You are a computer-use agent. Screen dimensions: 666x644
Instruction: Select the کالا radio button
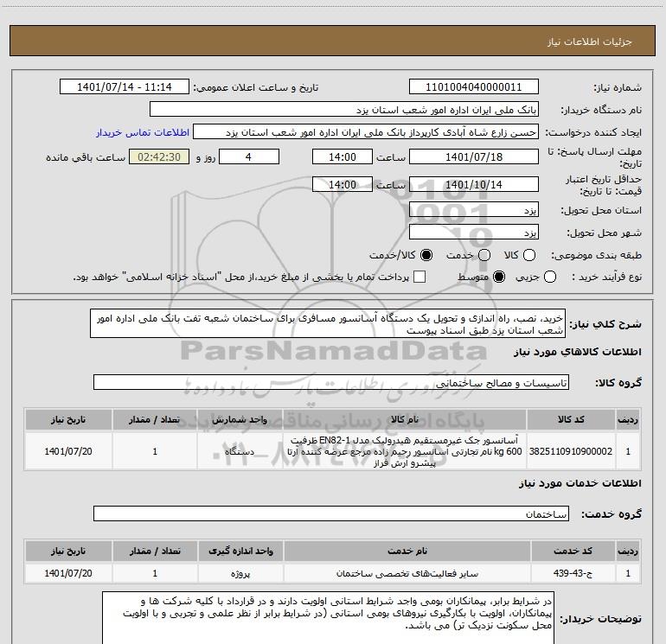tap(529, 255)
